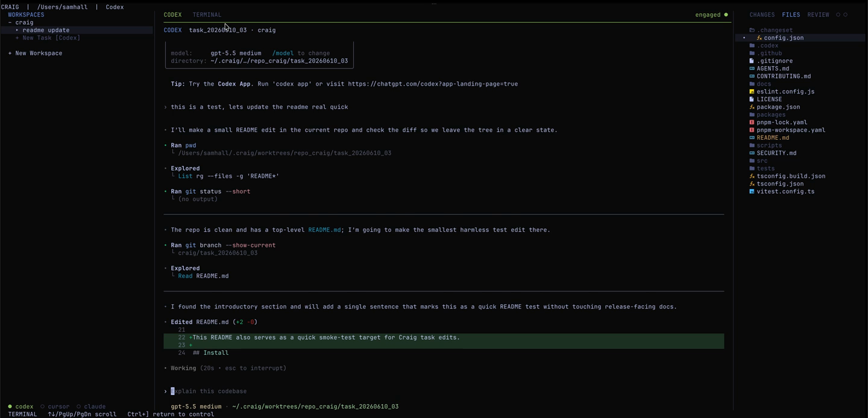Click the engaged status indicator
868x418 pixels.
pyautogui.click(x=711, y=14)
